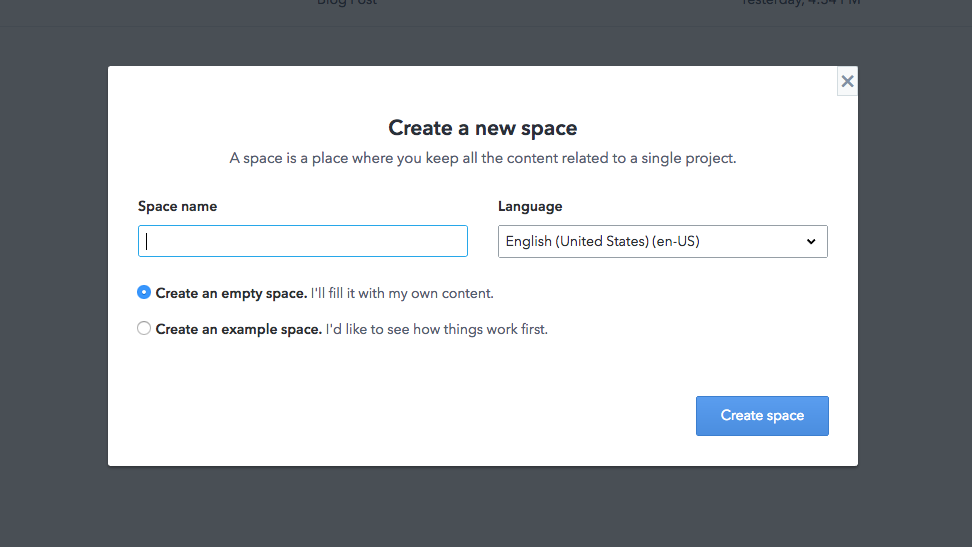Click into the Space name text field
The height and width of the screenshot is (547, 972).
[x=302, y=241]
